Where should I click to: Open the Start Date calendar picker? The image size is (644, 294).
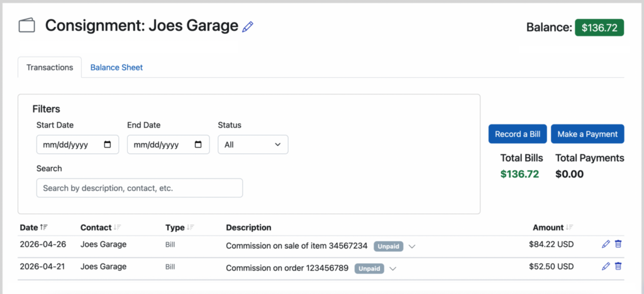coord(108,144)
